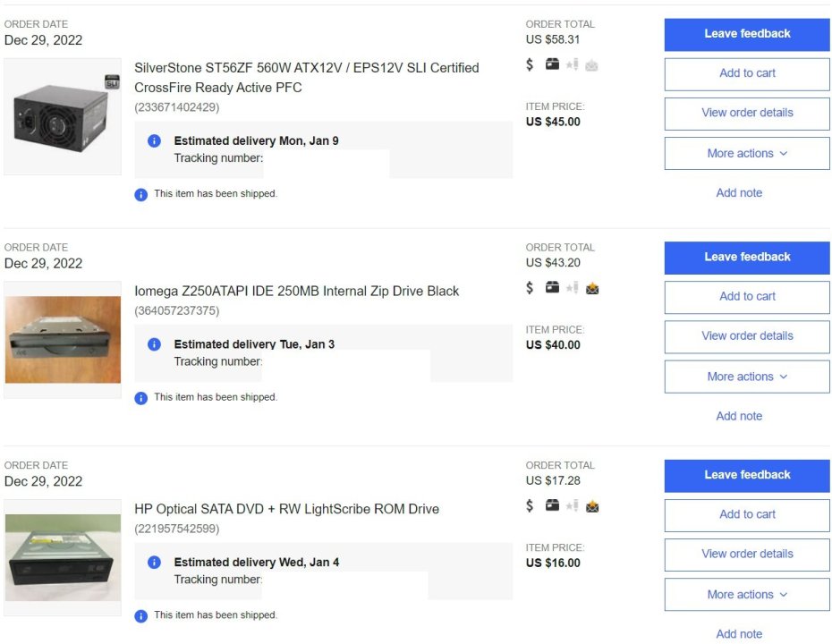Click the info icon next to the Iomega shipped notice
Viewport: 832px width, 644px height.
140,398
